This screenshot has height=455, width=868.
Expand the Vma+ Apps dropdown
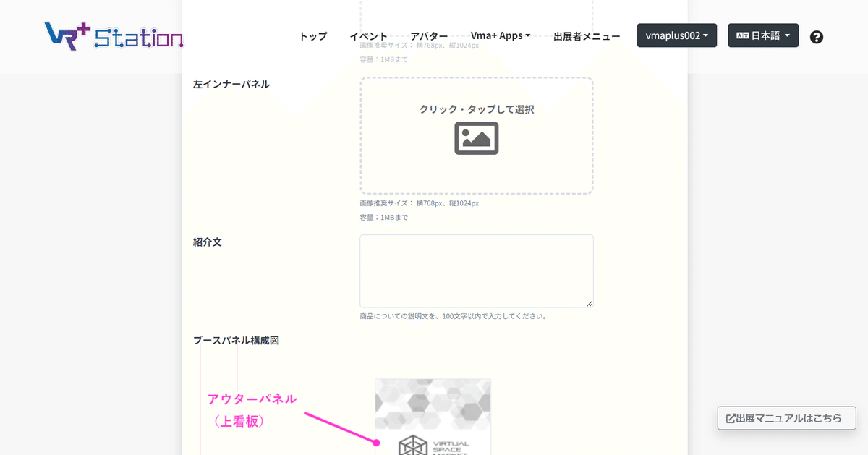tap(501, 36)
